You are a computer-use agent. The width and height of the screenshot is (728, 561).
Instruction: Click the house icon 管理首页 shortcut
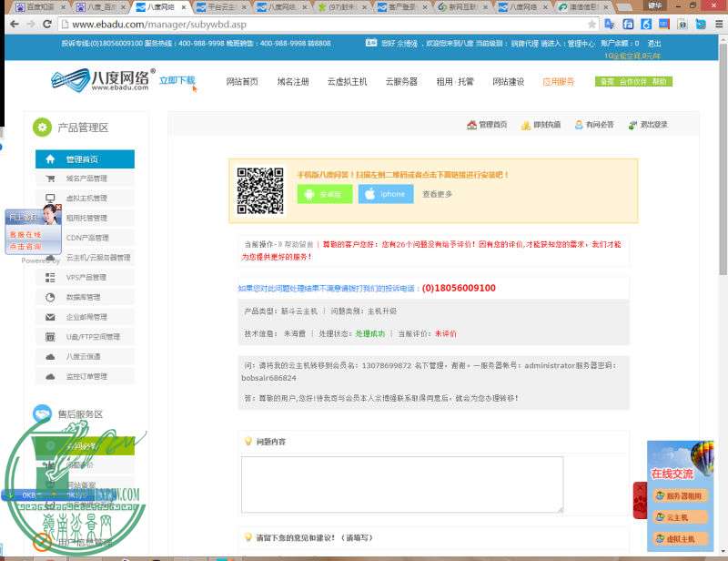point(471,125)
